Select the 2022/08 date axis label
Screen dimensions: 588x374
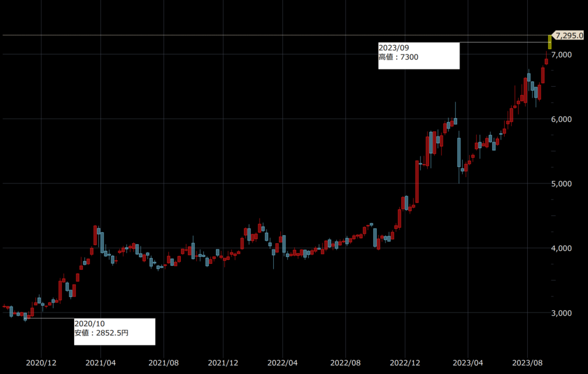345,363
